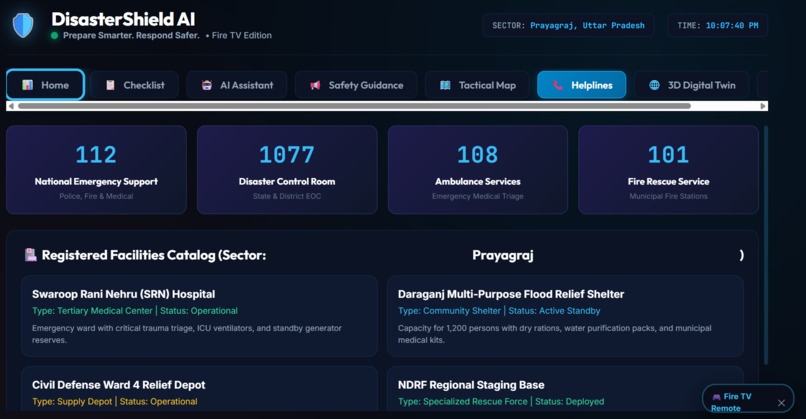
Task: Click 'Type: Specialized Rescue Force | Status: Deployed'
Action: pyautogui.click(x=501, y=402)
